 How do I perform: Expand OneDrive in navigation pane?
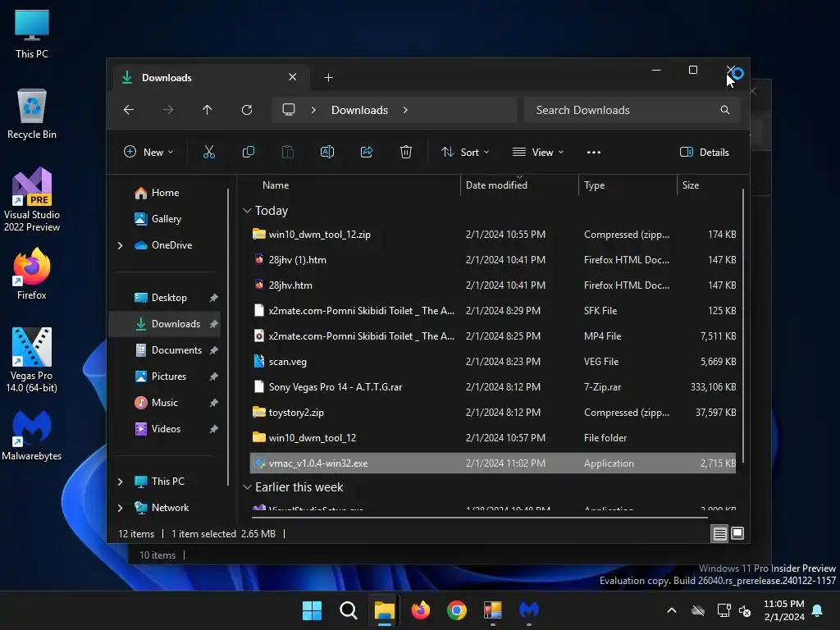click(x=120, y=245)
